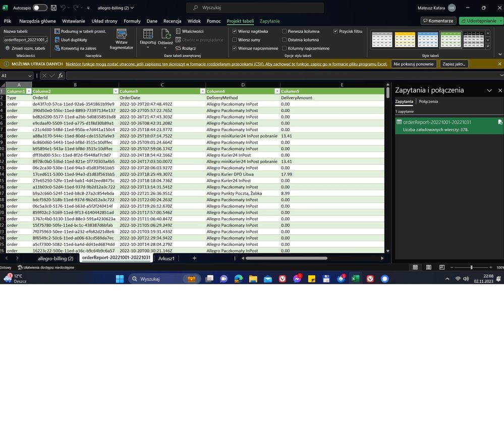504x442 pixels.
Task: Click the fx insert function icon
Action: coord(61,76)
